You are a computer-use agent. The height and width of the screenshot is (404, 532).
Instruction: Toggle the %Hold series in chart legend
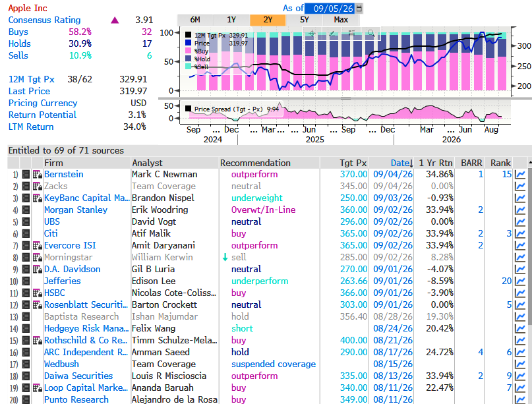[x=189, y=59]
